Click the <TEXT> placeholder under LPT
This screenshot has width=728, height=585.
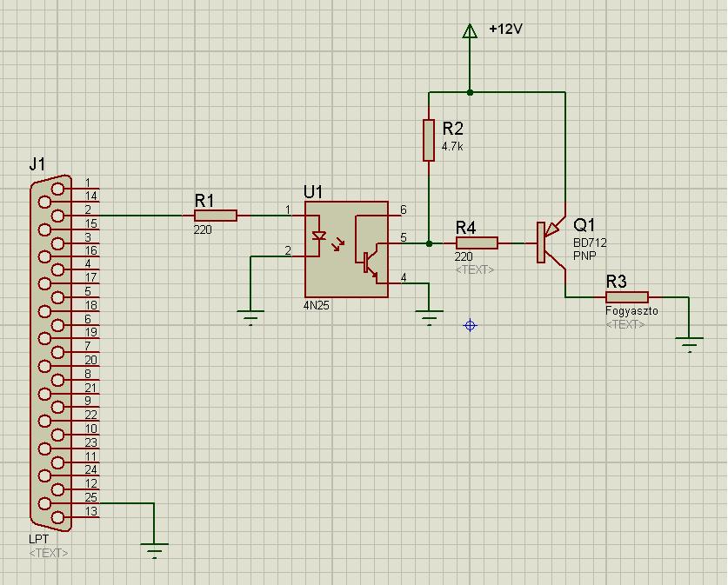[x=49, y=553]
